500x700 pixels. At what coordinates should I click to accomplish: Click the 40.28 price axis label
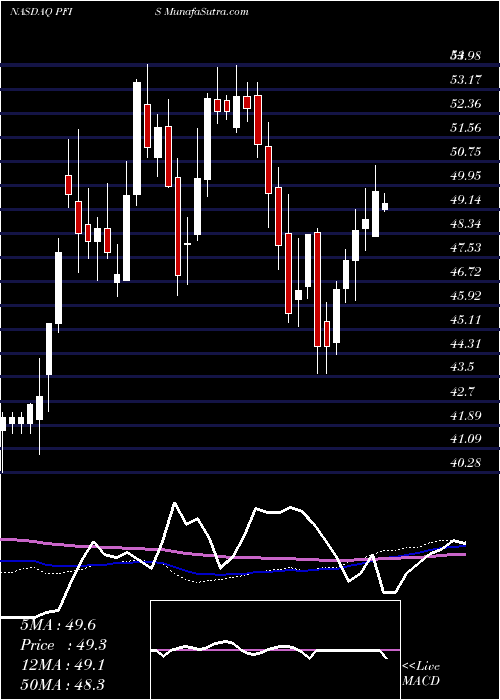[466, 463]
